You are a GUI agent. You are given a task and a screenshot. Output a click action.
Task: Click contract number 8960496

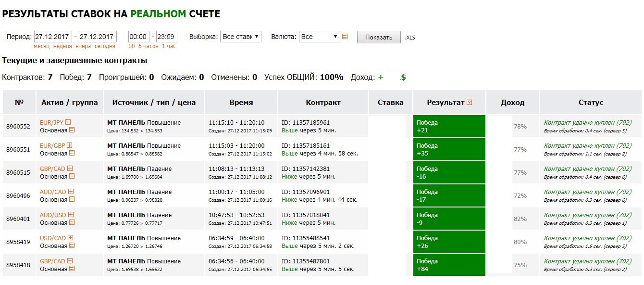18,196
